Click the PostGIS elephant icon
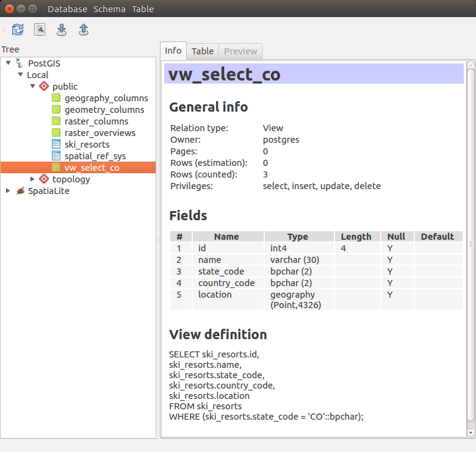The height and width of the screenshot is (452, 476). coord(20,63)
